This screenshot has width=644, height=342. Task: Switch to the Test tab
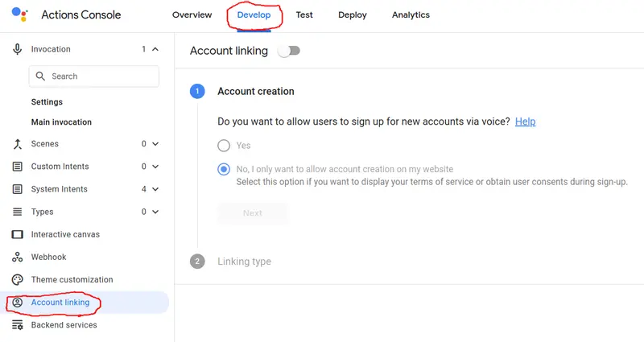point(304,14)
